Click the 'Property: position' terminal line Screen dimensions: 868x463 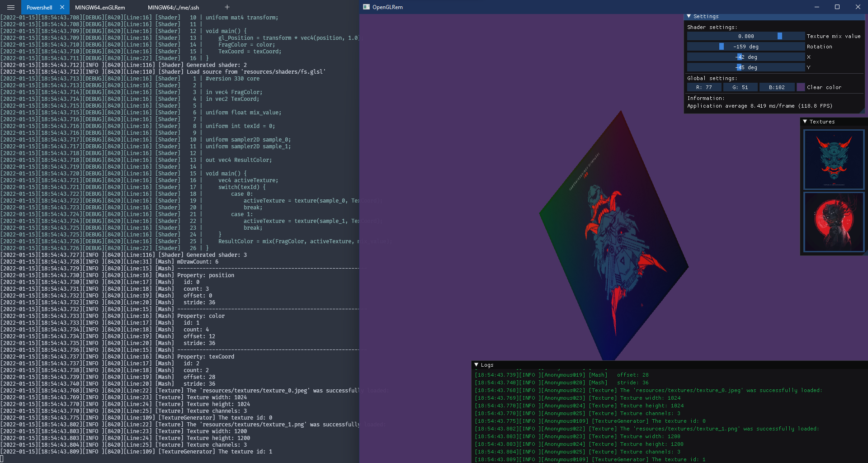(117, 275)
